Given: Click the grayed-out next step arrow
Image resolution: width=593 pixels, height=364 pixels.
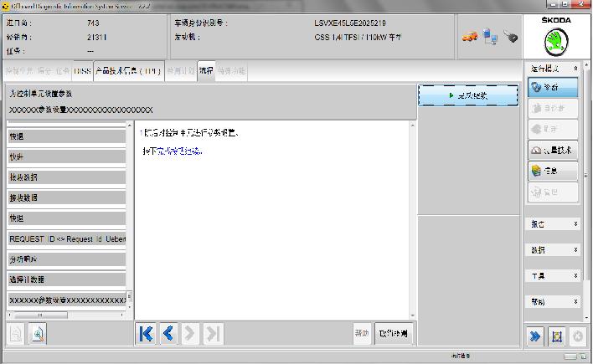Looking at the screenshot, I should [x=190, y=334].
